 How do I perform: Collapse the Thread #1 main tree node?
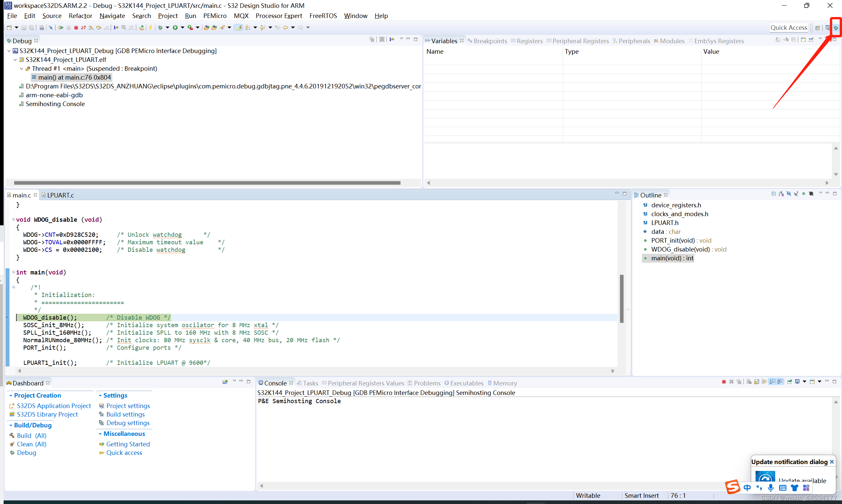pyautogui.click(x=21, y=68)
